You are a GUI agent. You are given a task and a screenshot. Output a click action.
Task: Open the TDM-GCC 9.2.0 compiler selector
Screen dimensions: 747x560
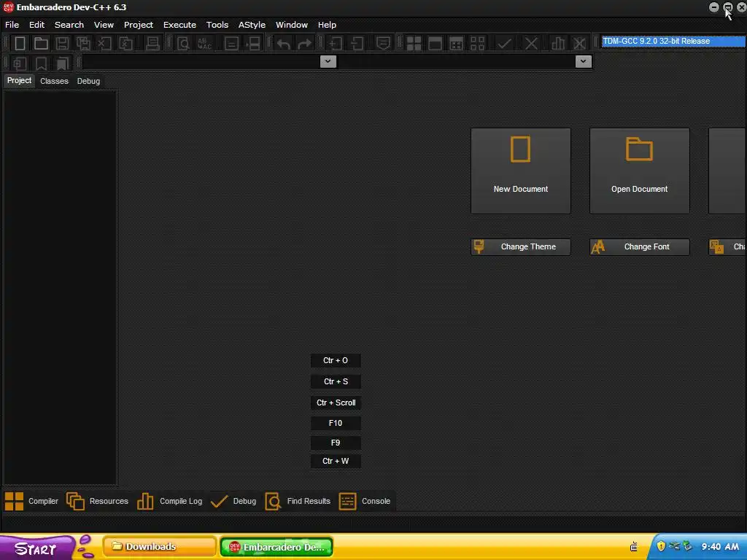point(673,42)
